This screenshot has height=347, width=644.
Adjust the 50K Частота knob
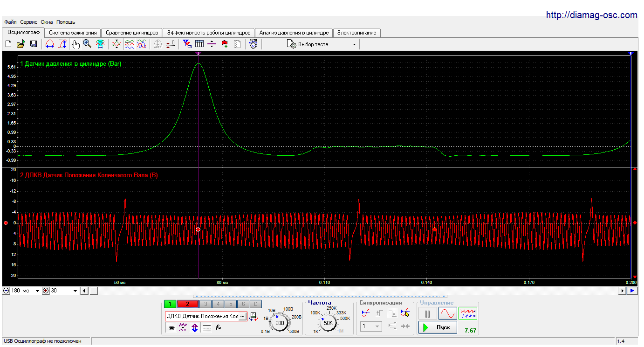pos(328,323)
